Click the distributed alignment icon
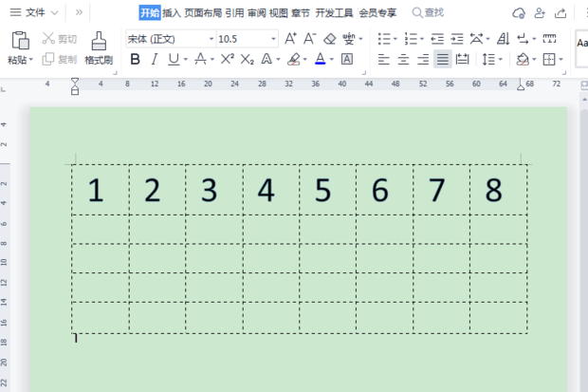The width and height of the screenshot is (588, 392). [x=462, y=60]
